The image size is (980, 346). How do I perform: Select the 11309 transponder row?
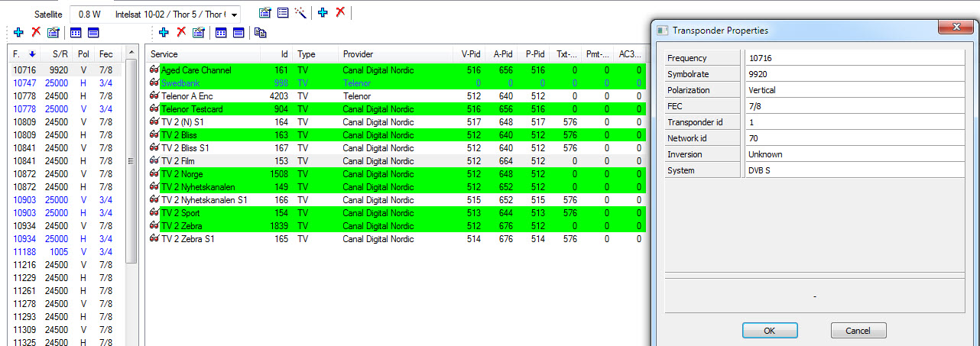[x=65, y=330]
